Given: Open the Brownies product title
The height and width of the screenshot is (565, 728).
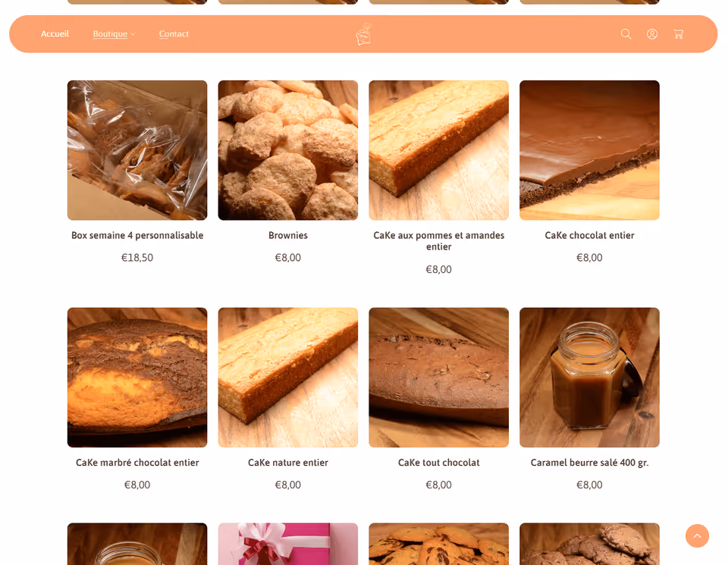Looking at the screenshot, I should pyautogui.click(x=288, y=235).
